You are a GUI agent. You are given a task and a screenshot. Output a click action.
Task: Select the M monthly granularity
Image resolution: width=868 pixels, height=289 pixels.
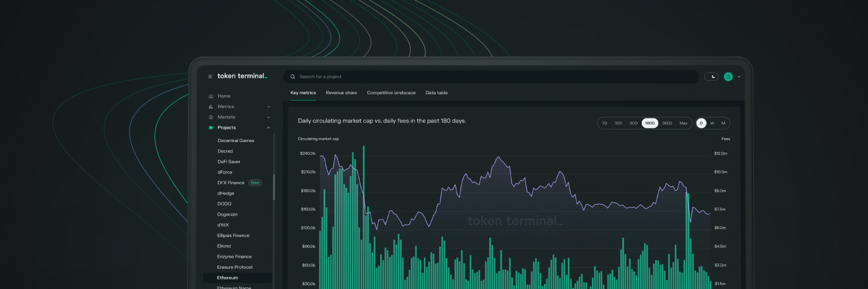723,123
